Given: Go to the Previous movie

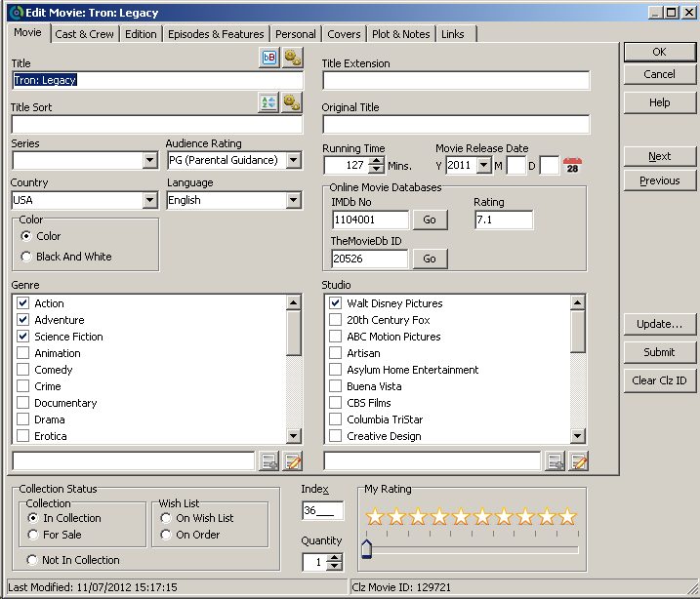Looking at the screenshot, I should tap(660, 180).
